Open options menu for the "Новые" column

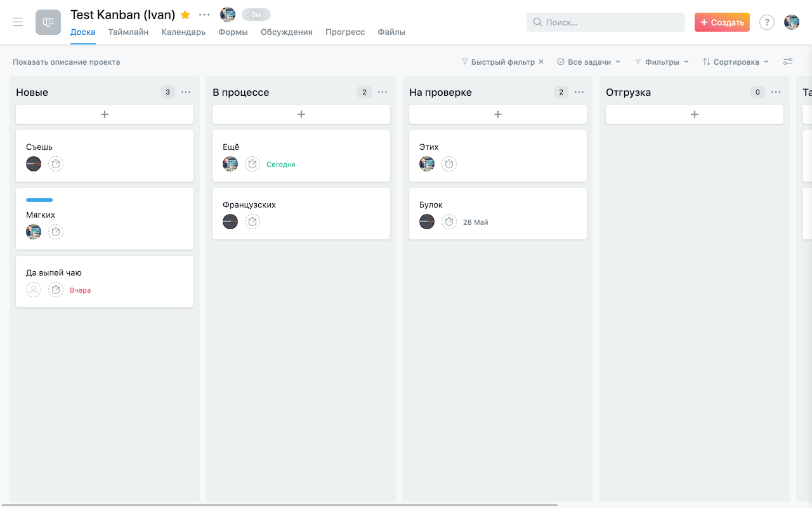click(x=186, y=92)
